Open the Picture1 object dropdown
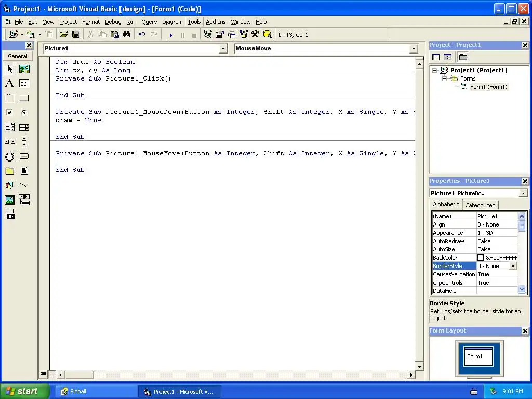This screenshot has height=399, width=532. coord(223,49)
